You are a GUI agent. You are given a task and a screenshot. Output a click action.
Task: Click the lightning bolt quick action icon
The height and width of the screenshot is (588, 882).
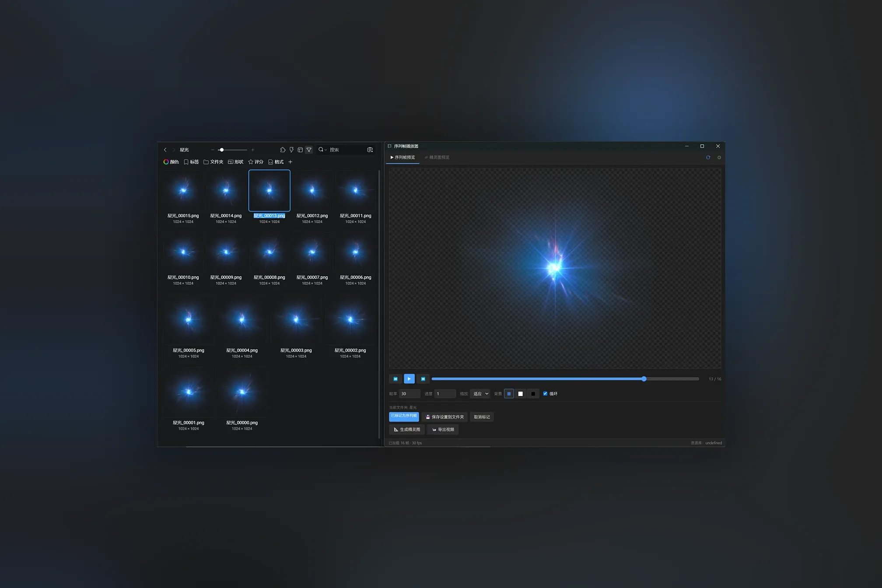291,150
